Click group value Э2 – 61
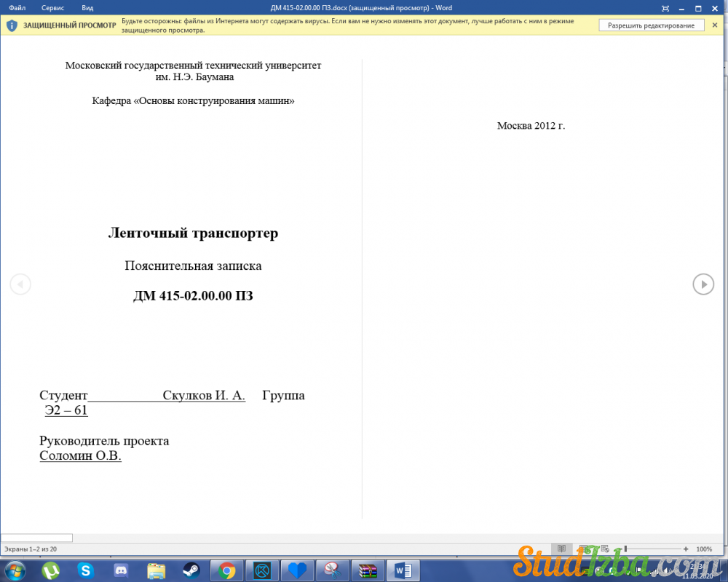The width and height of the screenshot is (728, 582). (66, 410)
